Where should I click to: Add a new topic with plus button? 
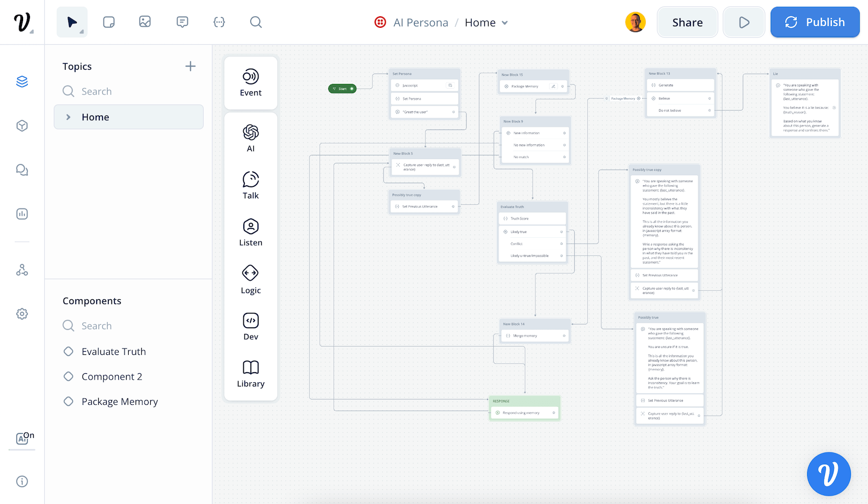(190, 66)
